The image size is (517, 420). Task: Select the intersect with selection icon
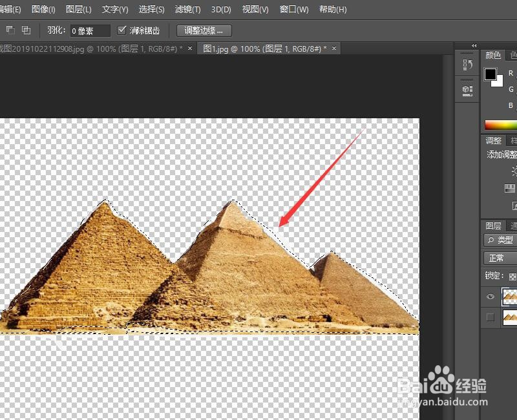[x=26, y=30]
